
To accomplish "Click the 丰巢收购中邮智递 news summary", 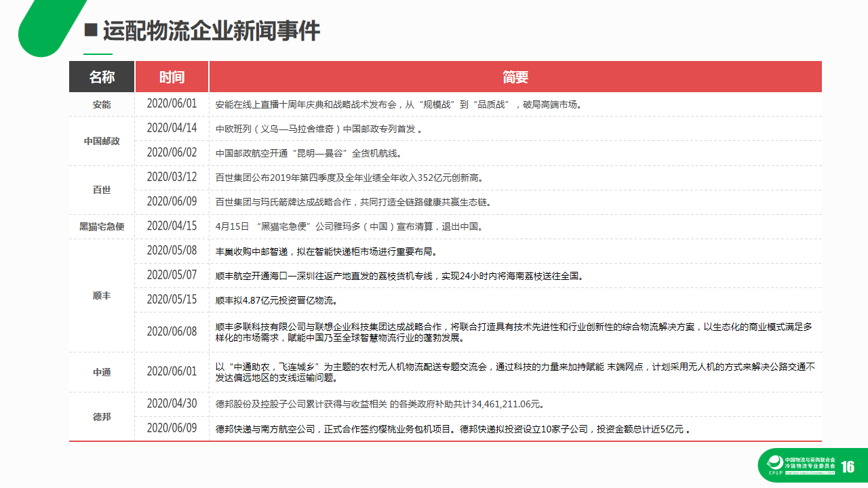I will click(325, 251).
